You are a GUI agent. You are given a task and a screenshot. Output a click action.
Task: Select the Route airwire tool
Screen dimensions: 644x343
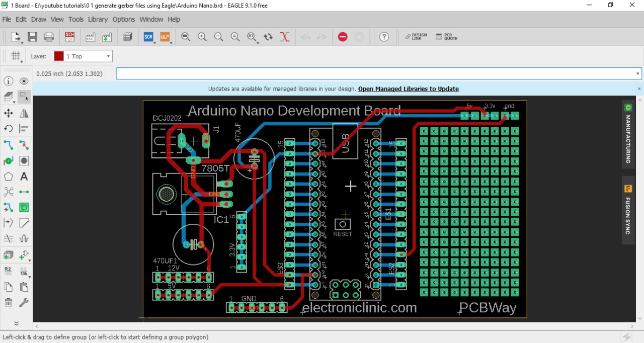(9, 145)
